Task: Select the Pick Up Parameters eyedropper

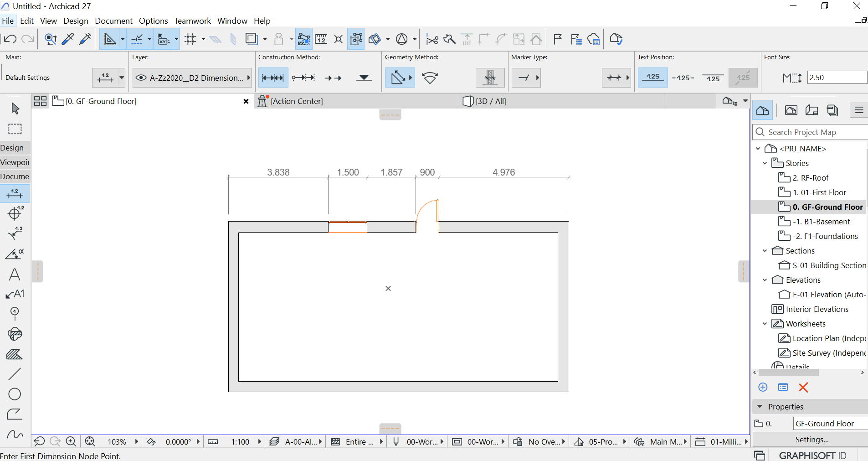Action: pyautogui.click(x=68, y=39)
